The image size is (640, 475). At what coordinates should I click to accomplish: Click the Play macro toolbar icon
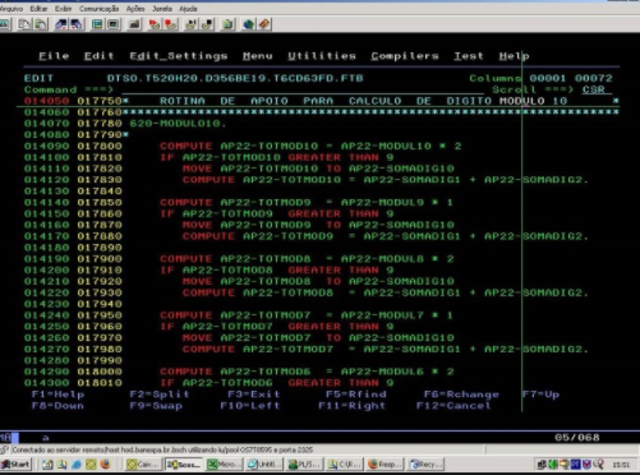click(191, 24)
